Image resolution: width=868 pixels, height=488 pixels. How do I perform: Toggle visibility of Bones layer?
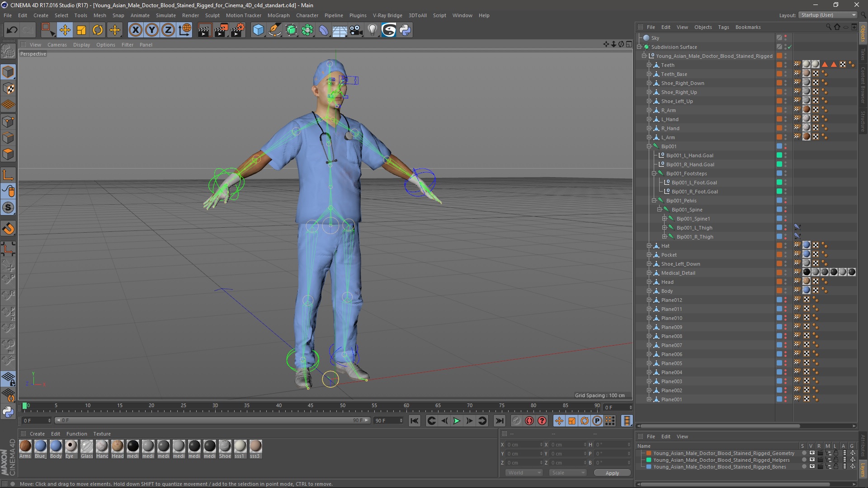[812, 467]
